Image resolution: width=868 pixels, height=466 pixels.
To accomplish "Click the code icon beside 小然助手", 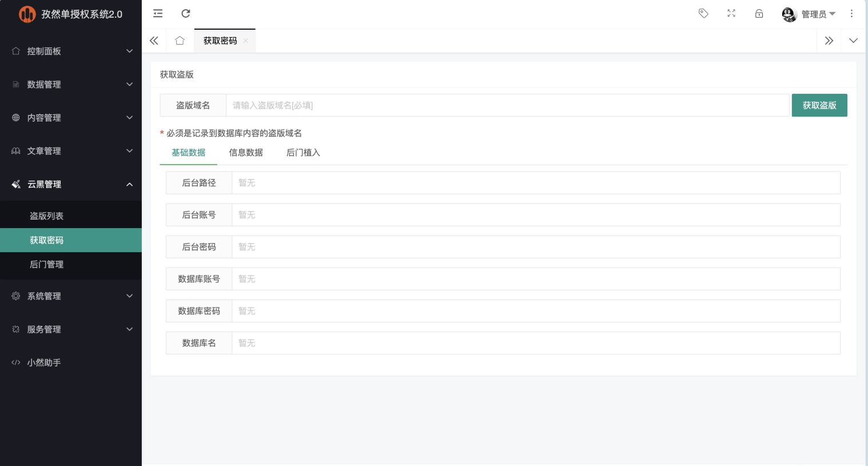I will click(16, 363).
